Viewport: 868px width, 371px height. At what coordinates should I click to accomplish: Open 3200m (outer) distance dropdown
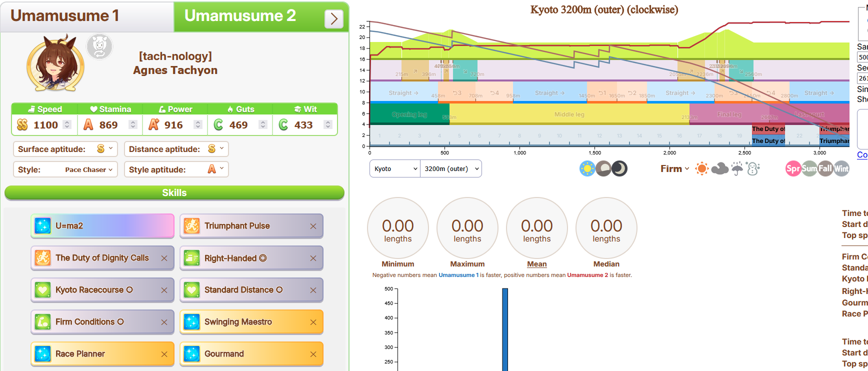click(x=451, y=168)
